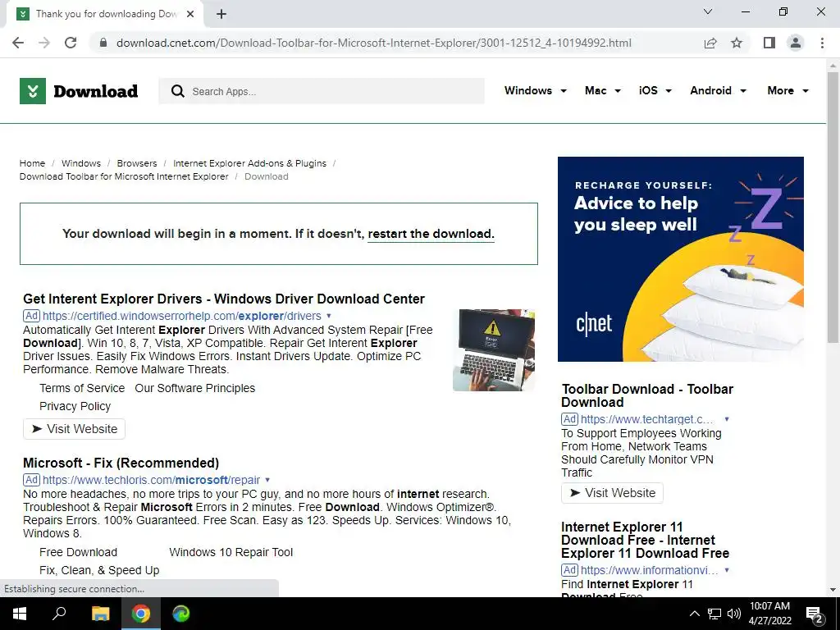The height and width of the screenshot is (630, 840).
Task: Expand the Windows menu
Action: point(535,90)
